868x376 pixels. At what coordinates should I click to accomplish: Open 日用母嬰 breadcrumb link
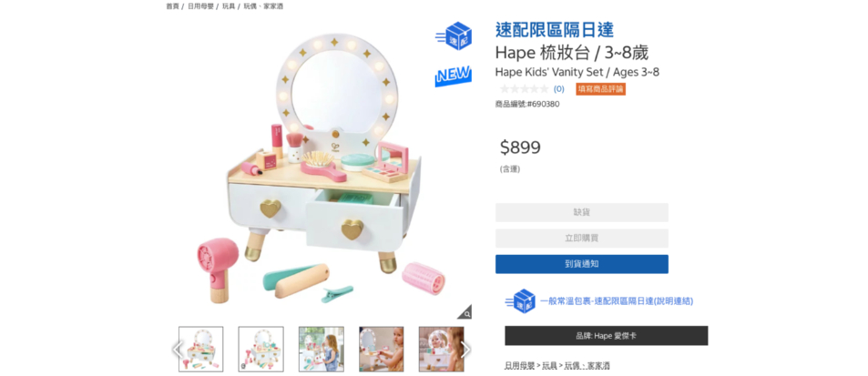click(200, 6)
